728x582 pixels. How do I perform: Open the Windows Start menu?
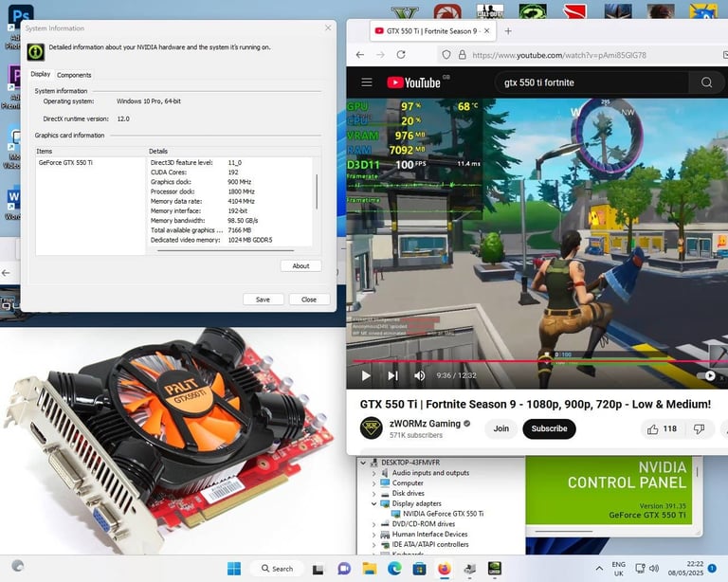(x=234, y=568)
